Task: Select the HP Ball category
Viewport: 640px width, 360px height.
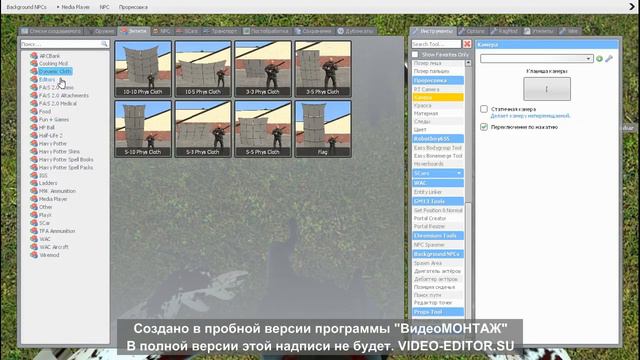Action: click(47, 127)
